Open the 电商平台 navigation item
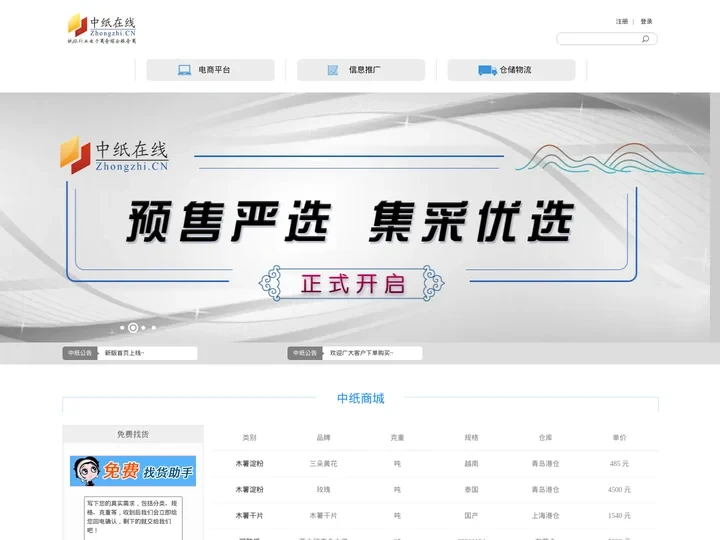The width and height of the screenshot is (720, 540). coord(210,70)
